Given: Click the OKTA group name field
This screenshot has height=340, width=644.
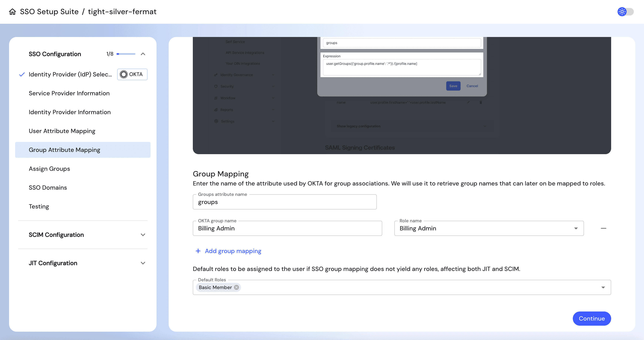Looking at the screenshot, I should coord(287,228).
